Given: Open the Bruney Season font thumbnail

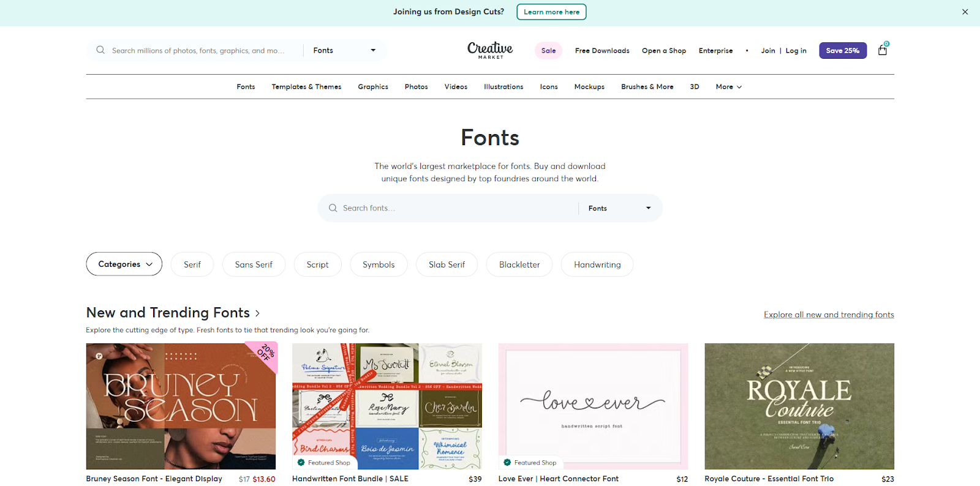Looking at the screenshot, I should pos(181,406).
